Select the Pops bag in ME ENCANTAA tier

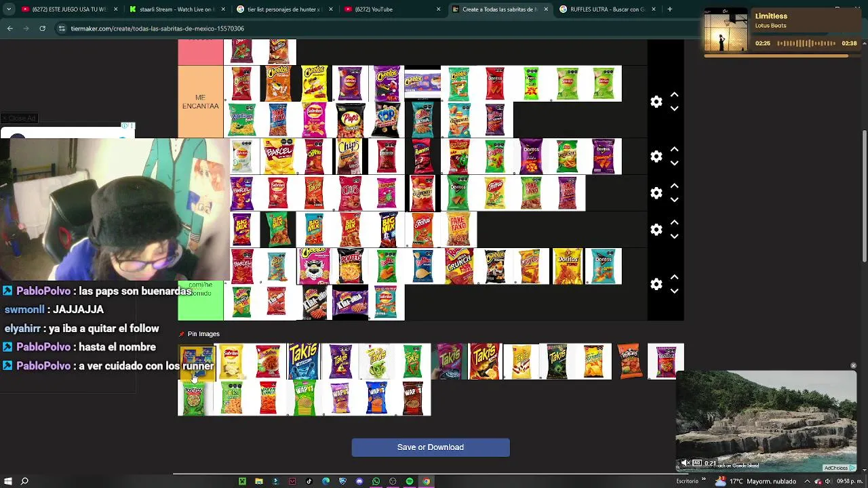(350, 120)
